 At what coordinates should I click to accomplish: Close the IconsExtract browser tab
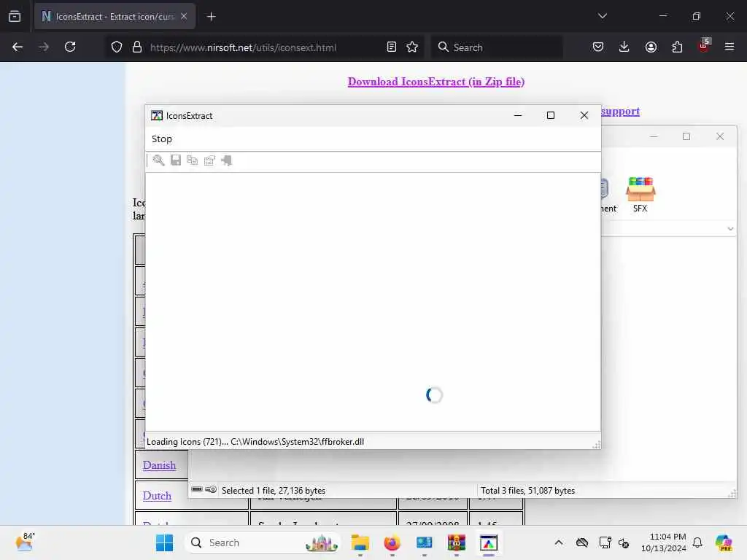184,17
